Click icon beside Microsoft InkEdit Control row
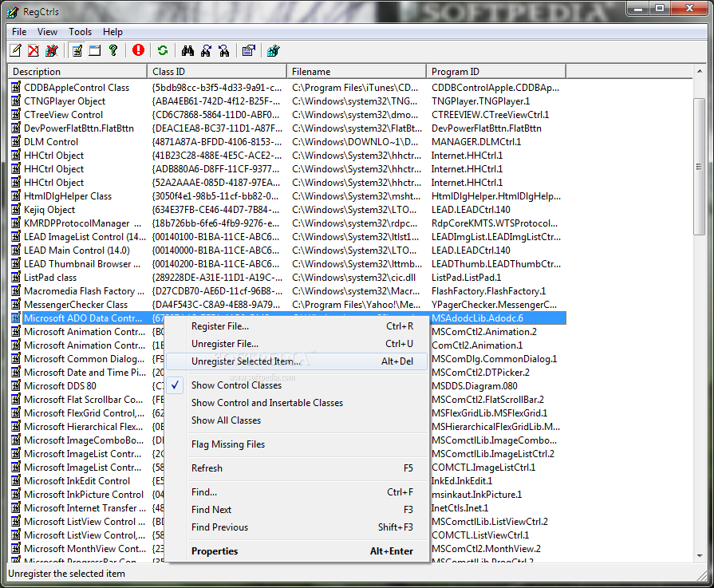This screenshot has height=588, width=714. click(x=16, y=480)
